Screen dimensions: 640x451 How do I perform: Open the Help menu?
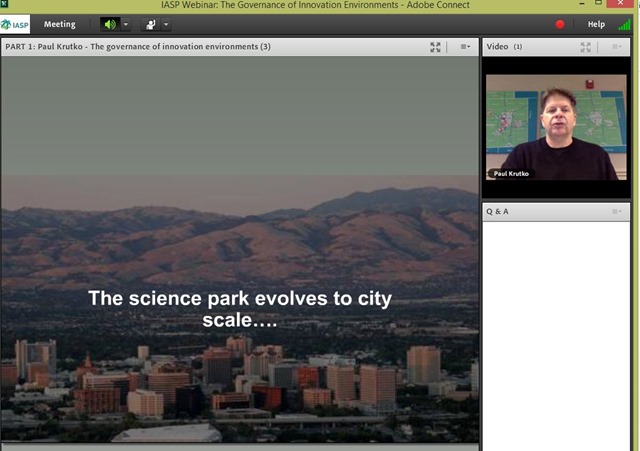(x=596, y=24)
